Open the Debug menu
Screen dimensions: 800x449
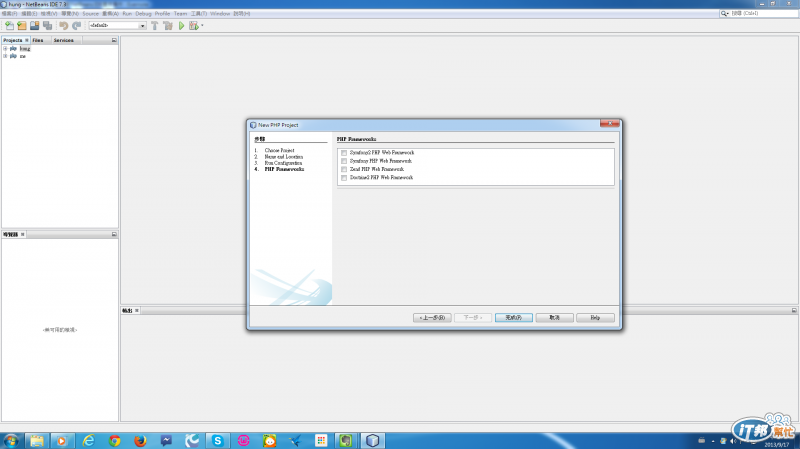(143, 14)
